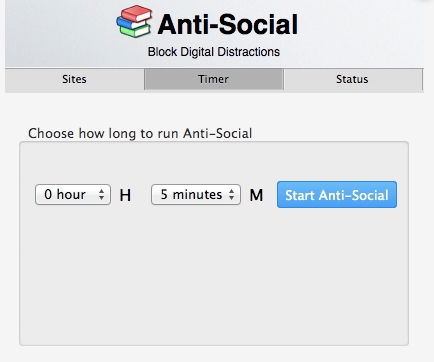
Task: Click the Block Digital Distractions subtitle
Action: [x=214, y=52]
